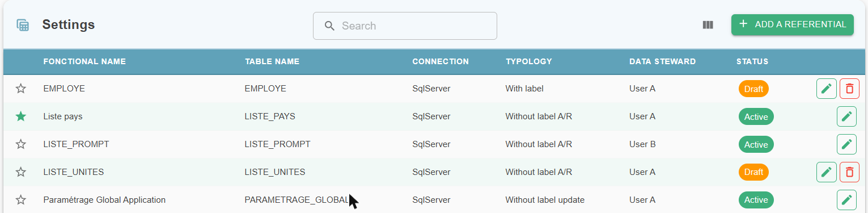Viewport: 868px width, 213px height.
Task: Select LISTE_UNITES in the functional name column
Action: click(74, 172)
